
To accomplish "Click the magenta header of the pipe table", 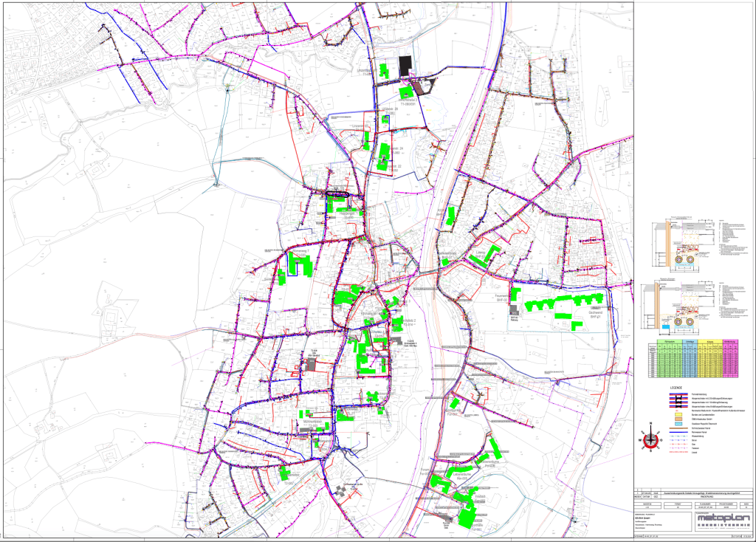I will (x=730, y=341).
